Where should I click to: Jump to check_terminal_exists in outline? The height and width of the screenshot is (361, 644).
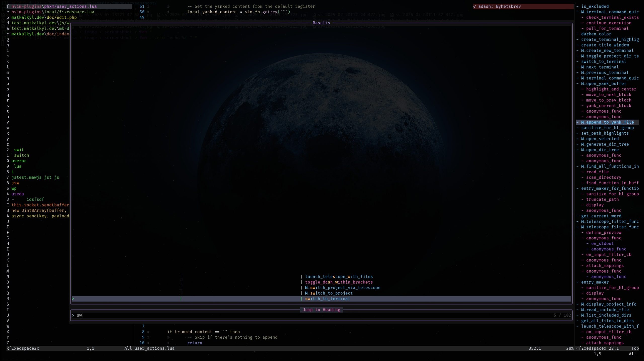pyautogui.click(x=612, y=17)
